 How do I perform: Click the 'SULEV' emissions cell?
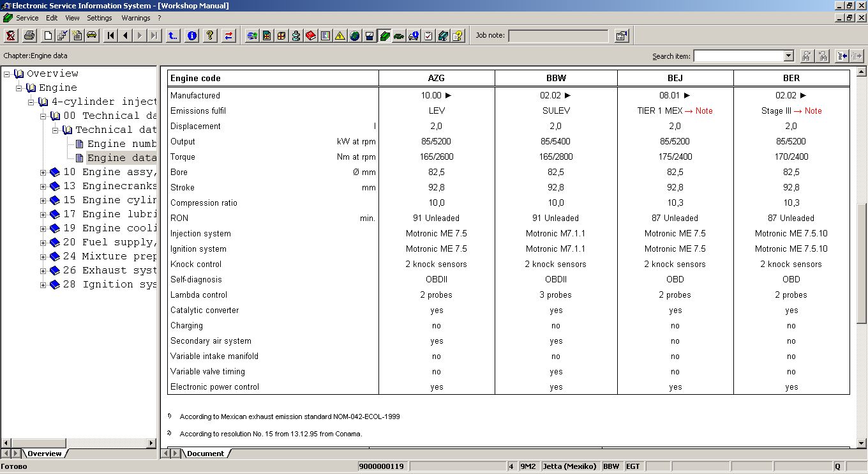tap(556, 111)
